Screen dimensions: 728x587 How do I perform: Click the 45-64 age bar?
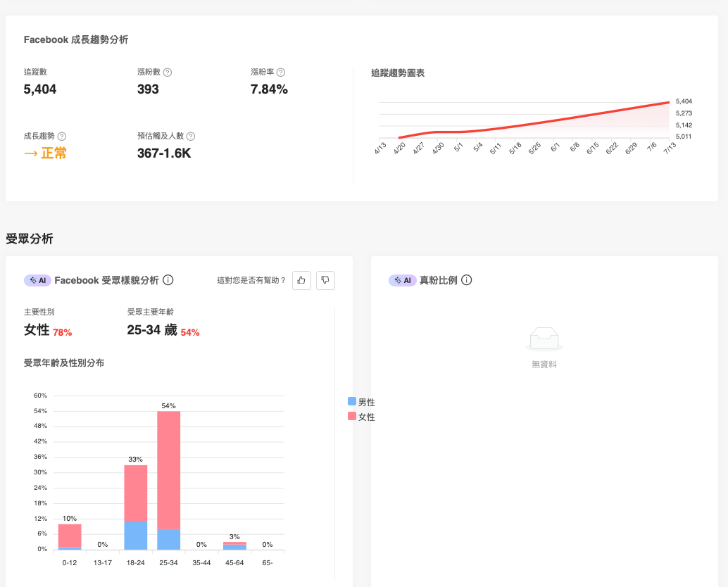point(234,545)
